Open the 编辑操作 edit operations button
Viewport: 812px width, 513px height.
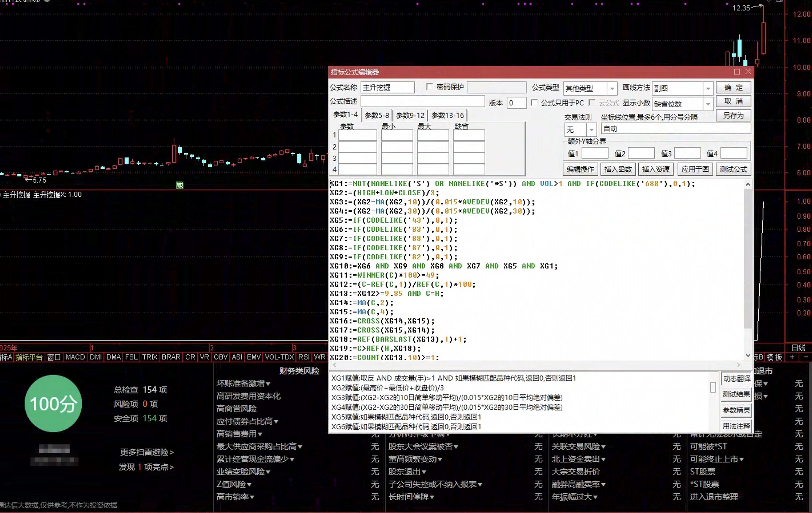coord(580,169)
